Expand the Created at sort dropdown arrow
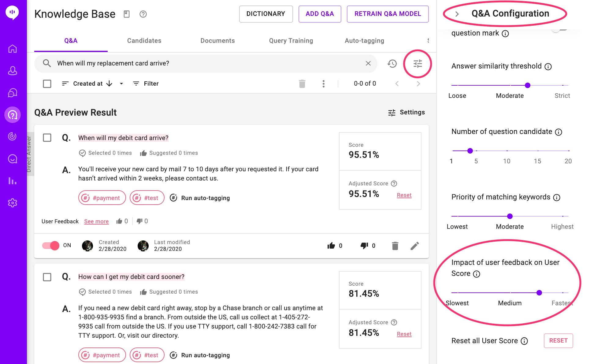The width and height of the screenshot is (594, 364). pyautogui.click(x=121, y=84)
